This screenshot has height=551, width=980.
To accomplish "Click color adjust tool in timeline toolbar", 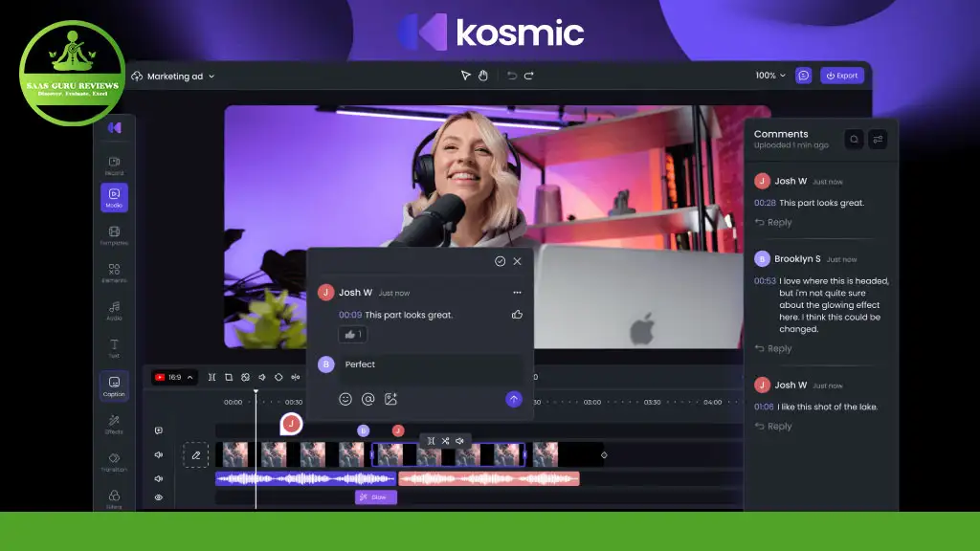I will click(x=246, y=377).
